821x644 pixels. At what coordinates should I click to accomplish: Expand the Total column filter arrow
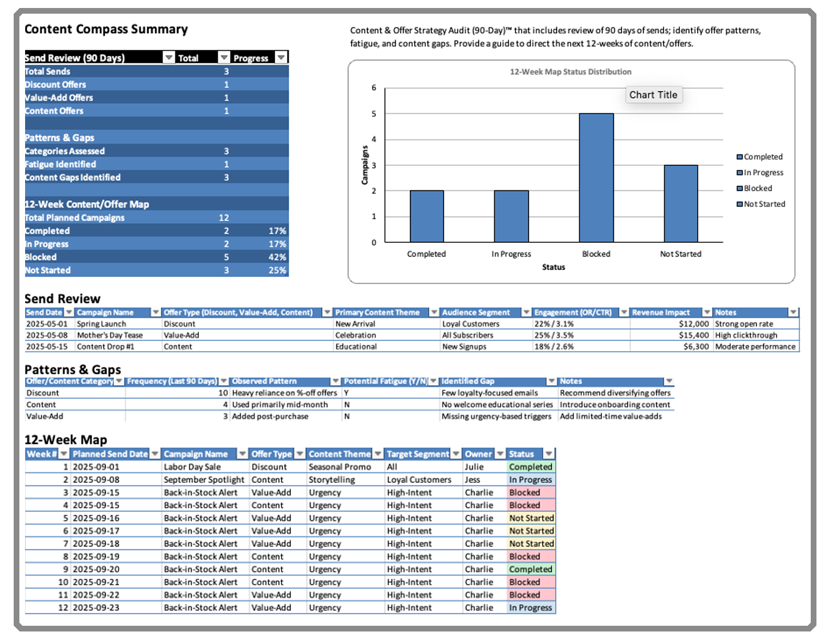(x=224, y=58)
